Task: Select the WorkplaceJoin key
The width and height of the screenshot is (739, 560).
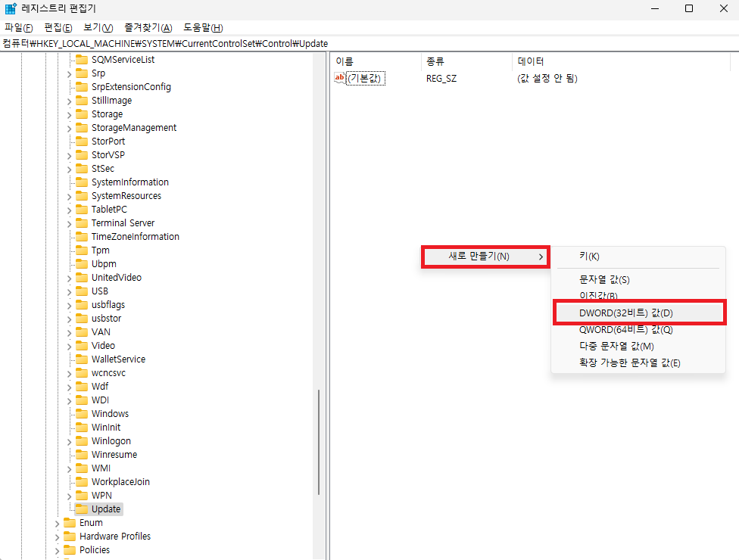Action: (120, 482)
